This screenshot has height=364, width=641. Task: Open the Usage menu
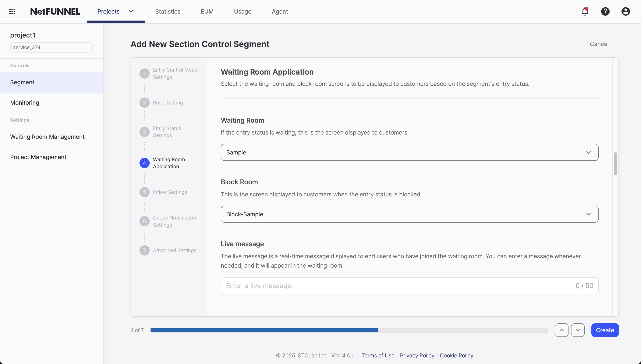(x=242, y=11)
